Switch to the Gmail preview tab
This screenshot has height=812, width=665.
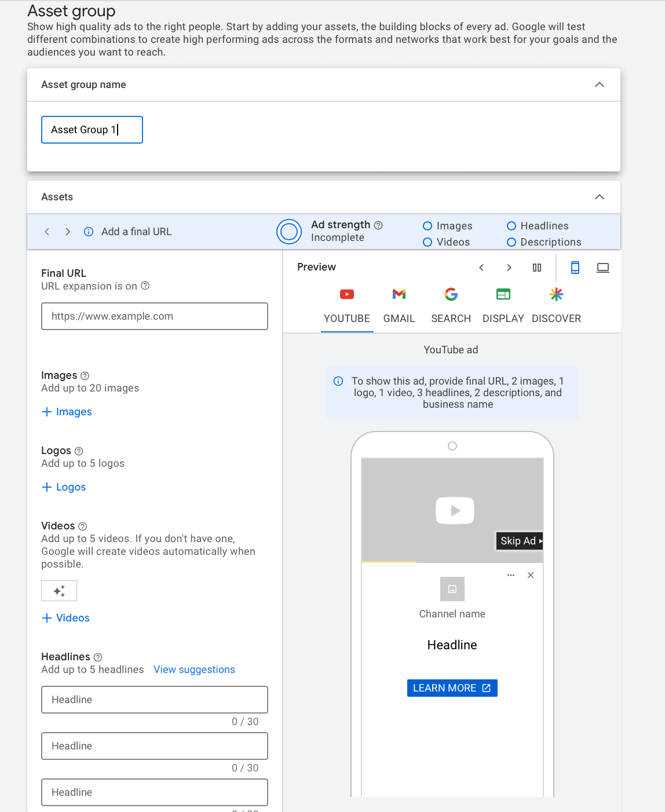(x=399, y=306)
